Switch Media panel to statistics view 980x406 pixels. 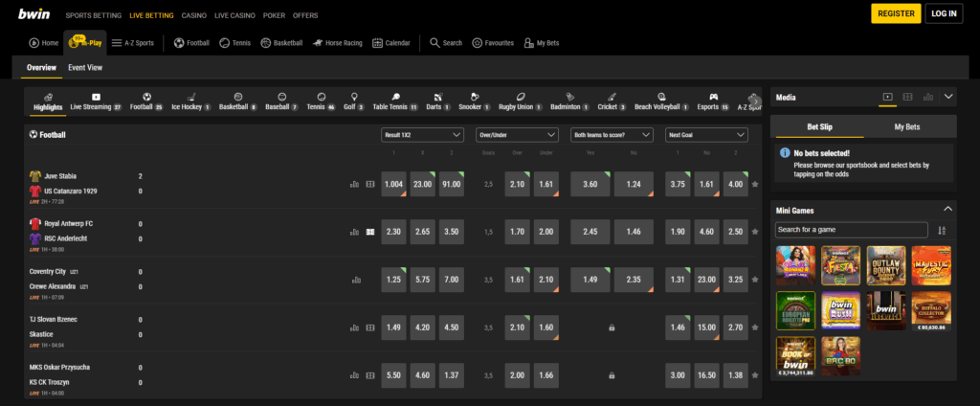click(928, 97)
